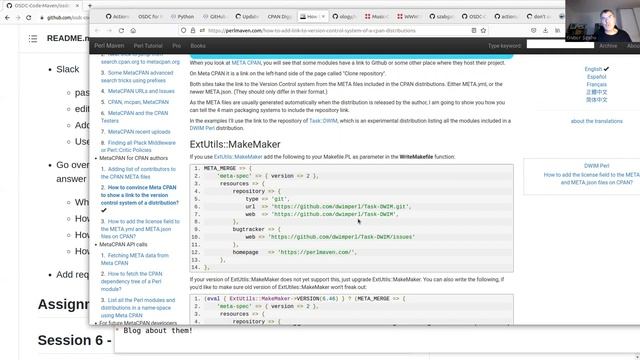Reload the GitHub page in the background window
Image resolution: width=640 pixels, height=360 pixels.
coord(29,18)
